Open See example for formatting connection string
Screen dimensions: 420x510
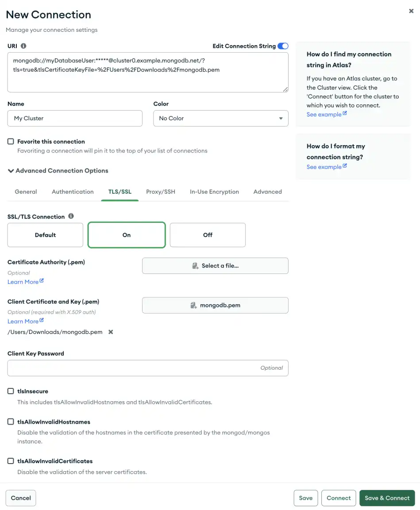pos(324,167)
